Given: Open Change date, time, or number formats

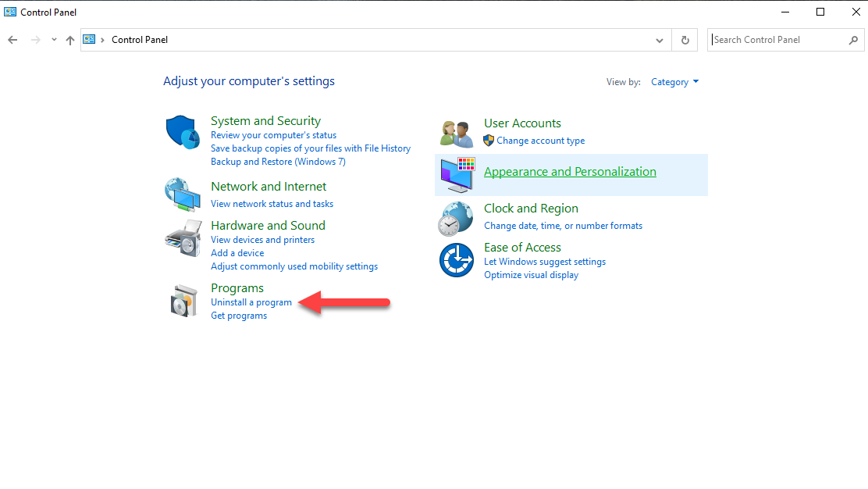Looking at the screenshot, I should pos(563,226).
